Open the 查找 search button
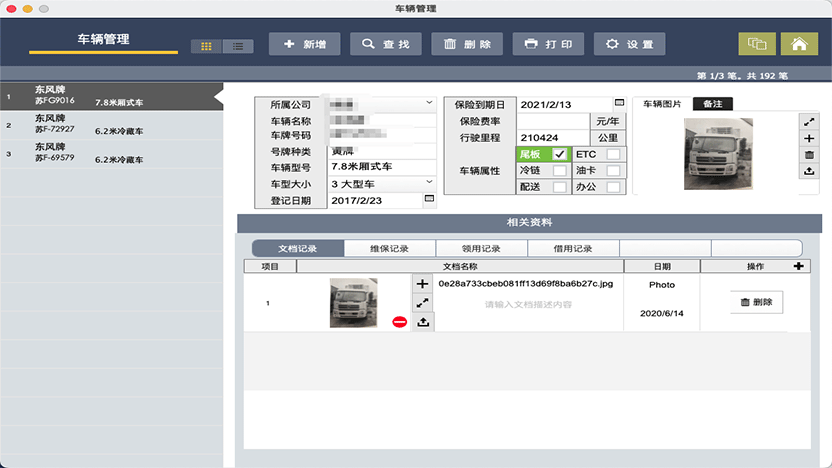The width and height of the screenshot is (832, 468). click(x=386, y=44)
